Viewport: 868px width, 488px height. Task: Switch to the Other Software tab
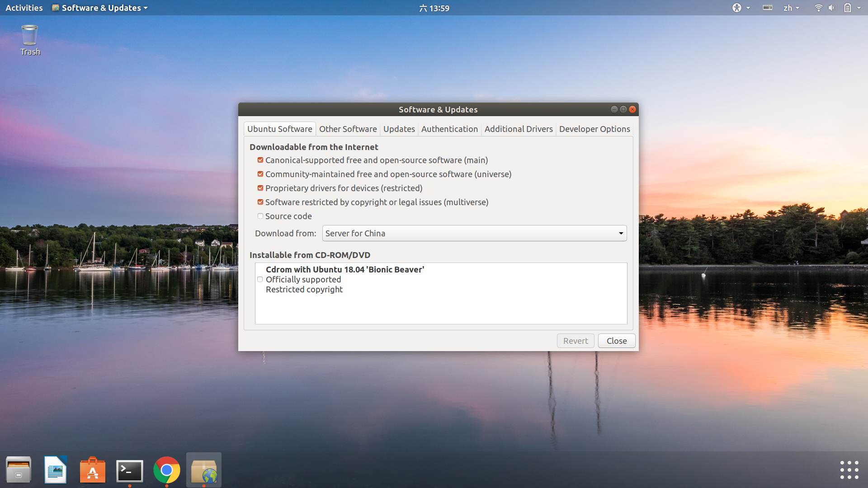[348, 129]
